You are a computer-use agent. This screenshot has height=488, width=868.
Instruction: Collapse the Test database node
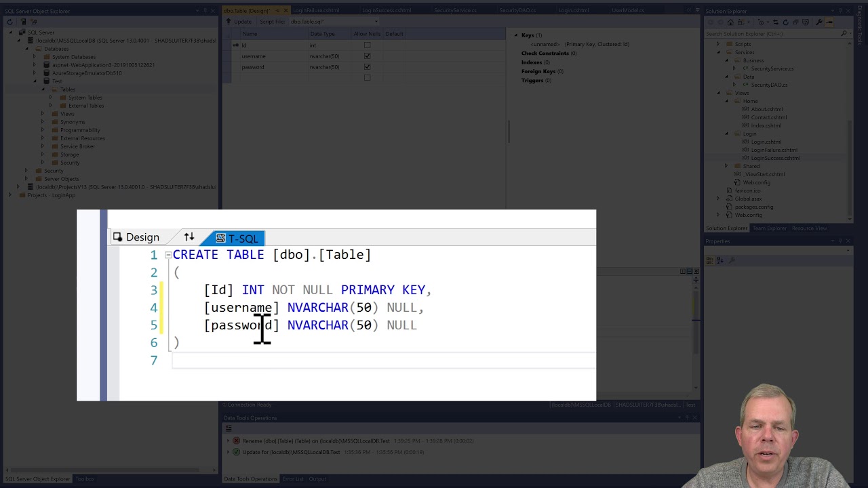pyautogui.click(x=35, y=81)
